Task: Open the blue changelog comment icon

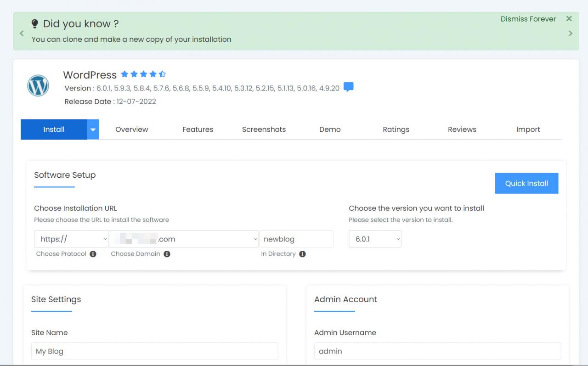Action: 349,87
